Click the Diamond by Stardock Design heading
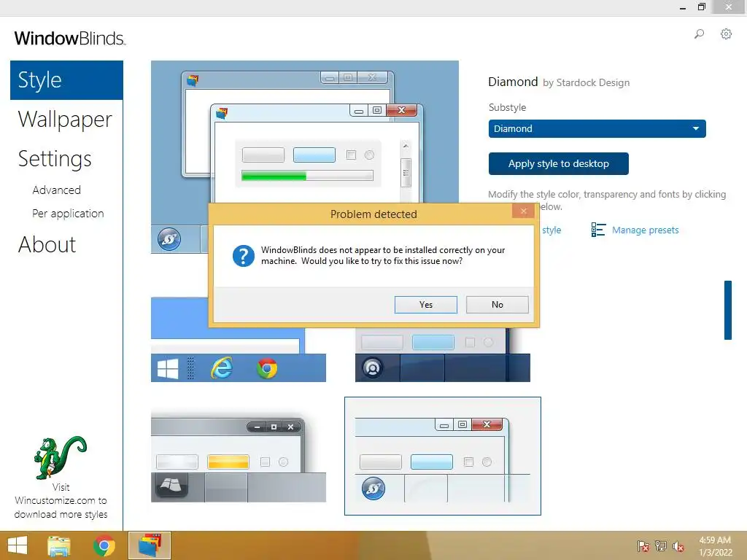 click(x=559, y=82)
